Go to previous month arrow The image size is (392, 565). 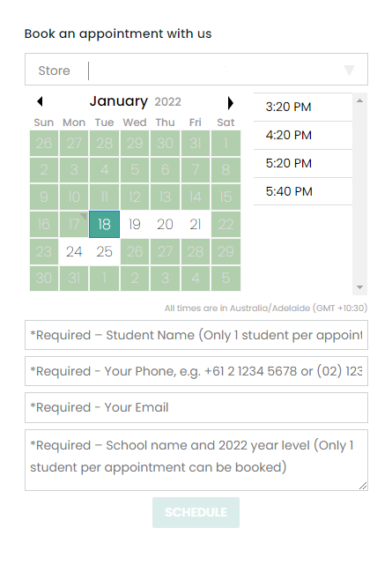point(40,101)
